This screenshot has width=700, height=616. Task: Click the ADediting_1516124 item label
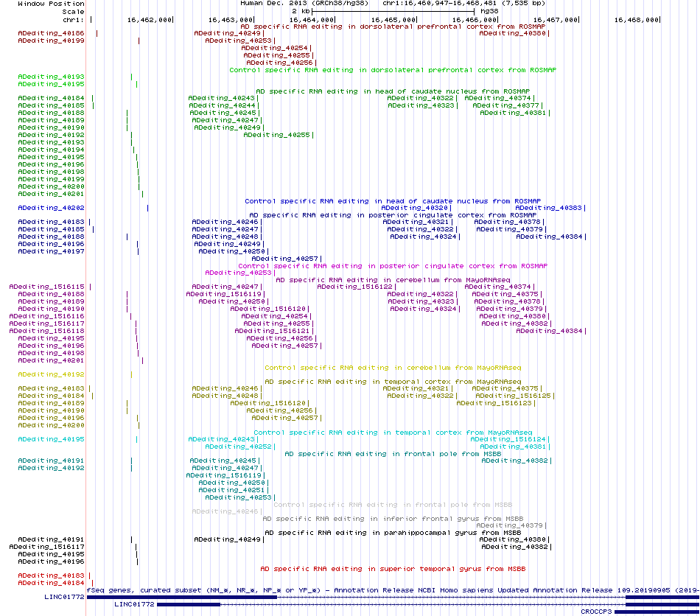pos(508,439)
